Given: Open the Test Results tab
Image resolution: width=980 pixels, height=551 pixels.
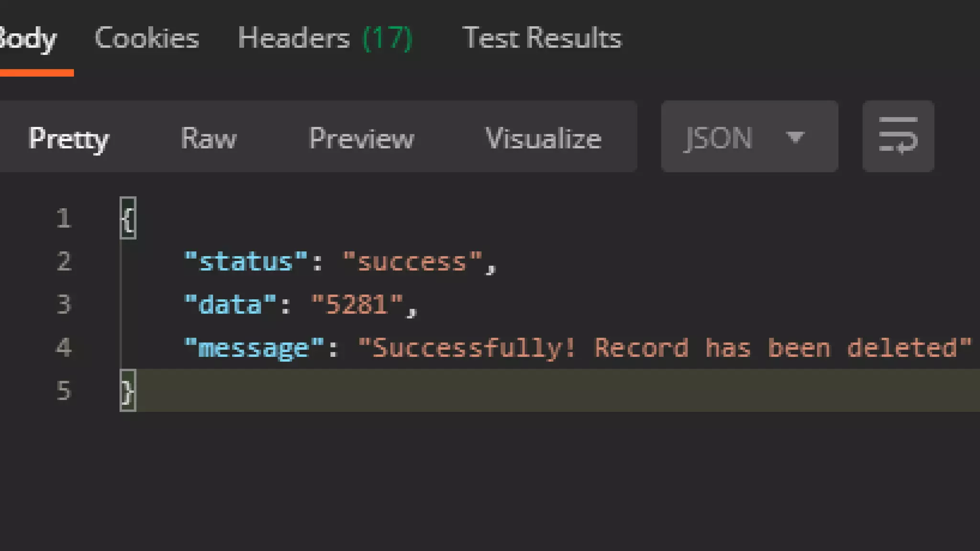Looking at the screenshot, I should (x=542, y=38).
